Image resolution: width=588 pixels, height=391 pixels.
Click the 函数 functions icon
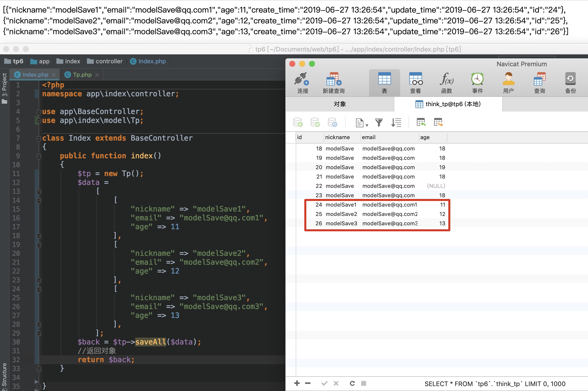446,83
